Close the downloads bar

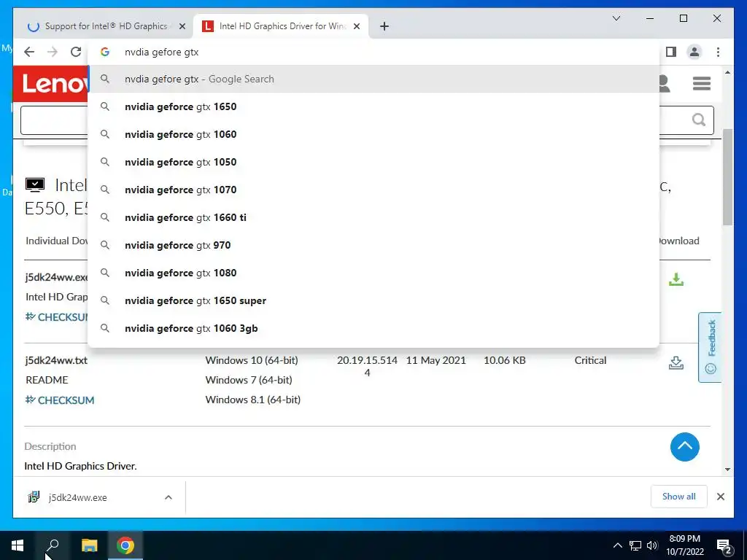(x=720, y=497)
